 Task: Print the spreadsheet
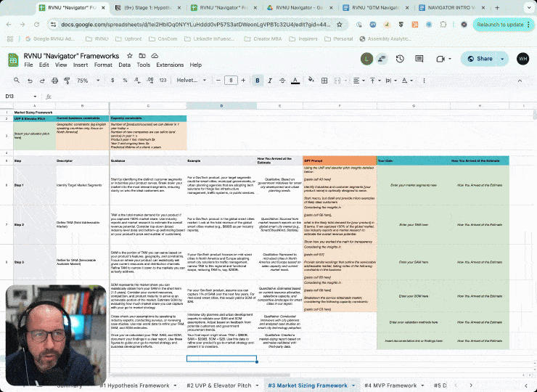(54, 81)
